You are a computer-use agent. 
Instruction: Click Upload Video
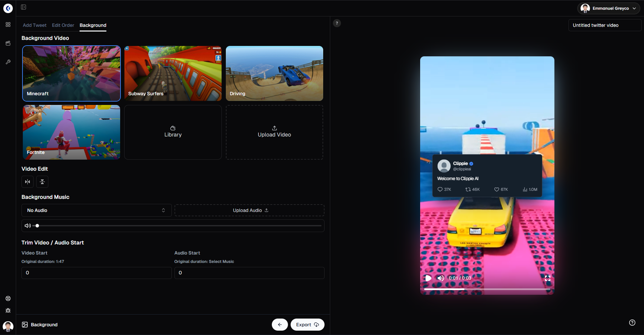click(275, 132)
